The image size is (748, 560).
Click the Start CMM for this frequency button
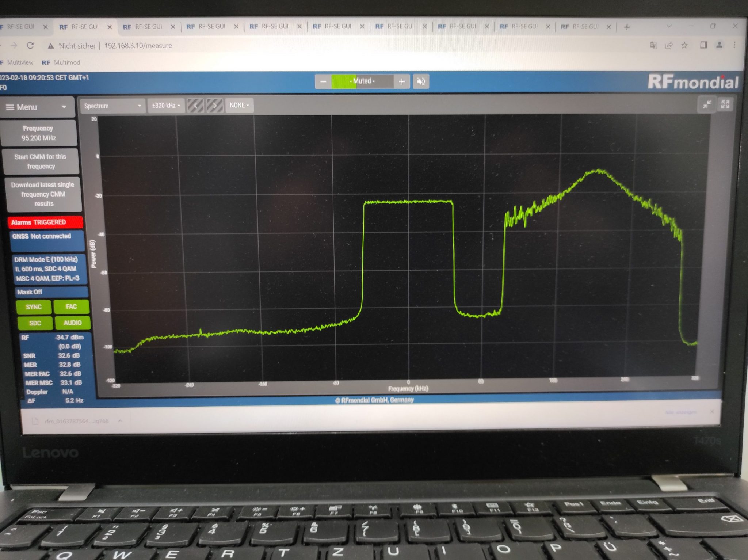point(40,161)
